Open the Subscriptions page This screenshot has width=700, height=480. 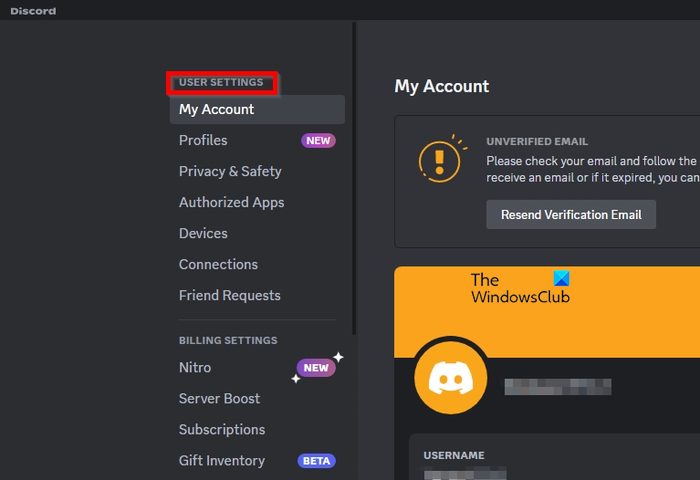pos(222,430)
